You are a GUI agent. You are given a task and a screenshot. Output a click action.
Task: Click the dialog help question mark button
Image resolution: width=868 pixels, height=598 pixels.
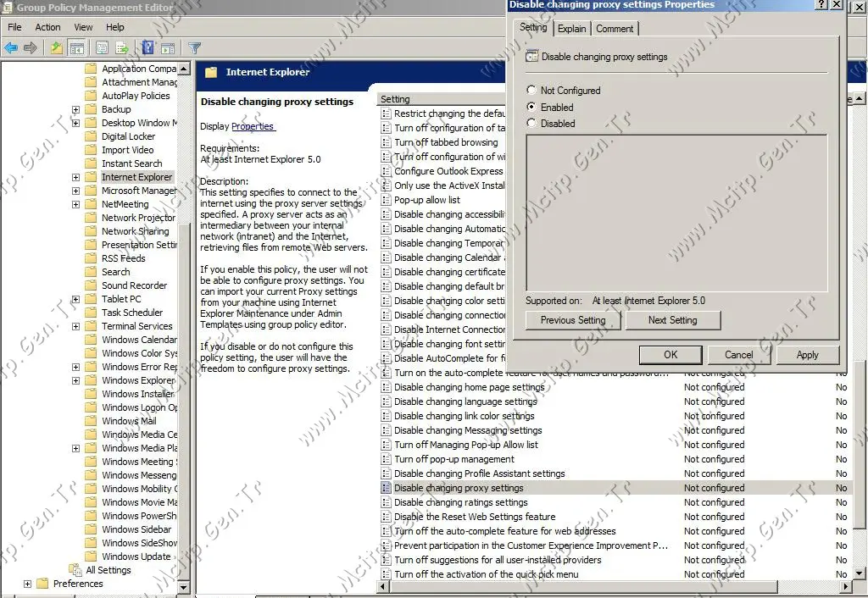pos(821,4)
